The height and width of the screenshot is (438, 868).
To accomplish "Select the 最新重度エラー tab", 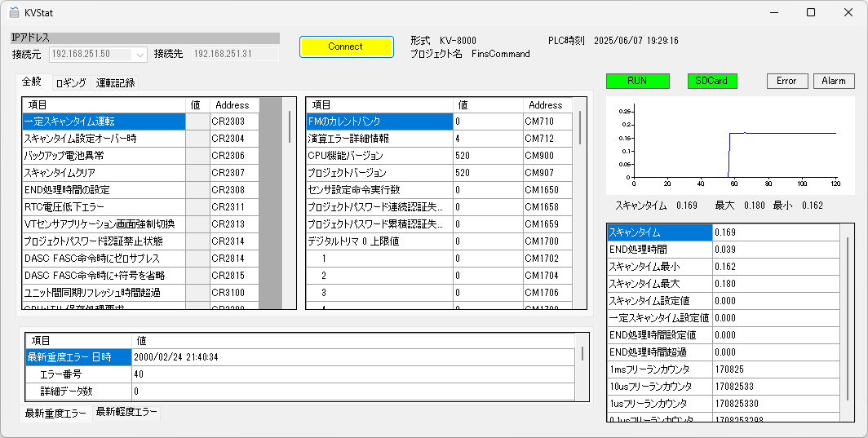I will pyautogui.click(x=55, y=414).
